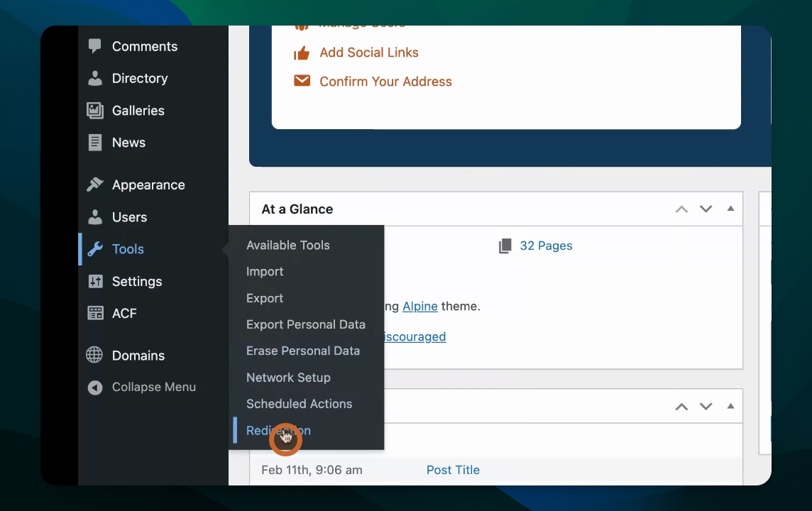
Task: Follow the Add Social Links link
Action: [x=368, y=53]
